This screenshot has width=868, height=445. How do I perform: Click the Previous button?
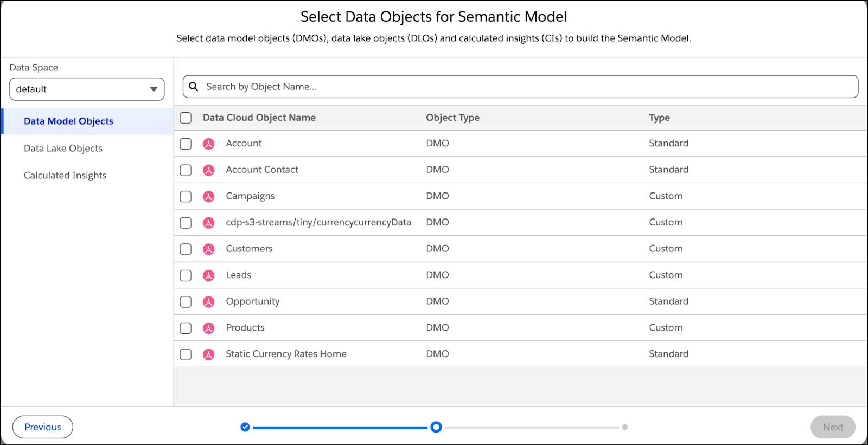click(42, 427)
